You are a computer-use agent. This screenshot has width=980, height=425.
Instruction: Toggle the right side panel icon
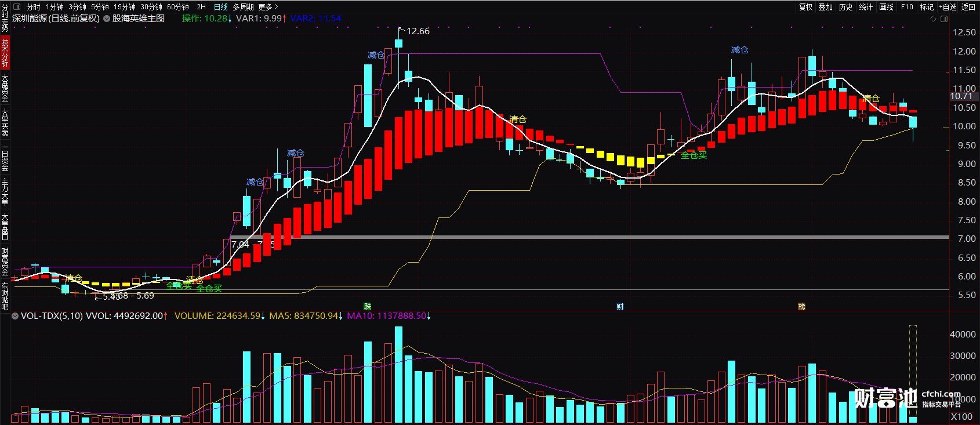[944, 19]
